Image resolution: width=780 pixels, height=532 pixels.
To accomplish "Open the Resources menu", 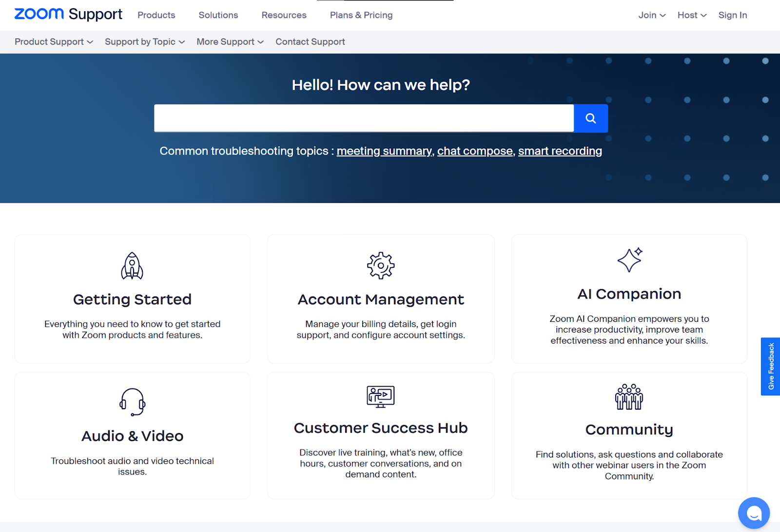I will click(284, 15).
